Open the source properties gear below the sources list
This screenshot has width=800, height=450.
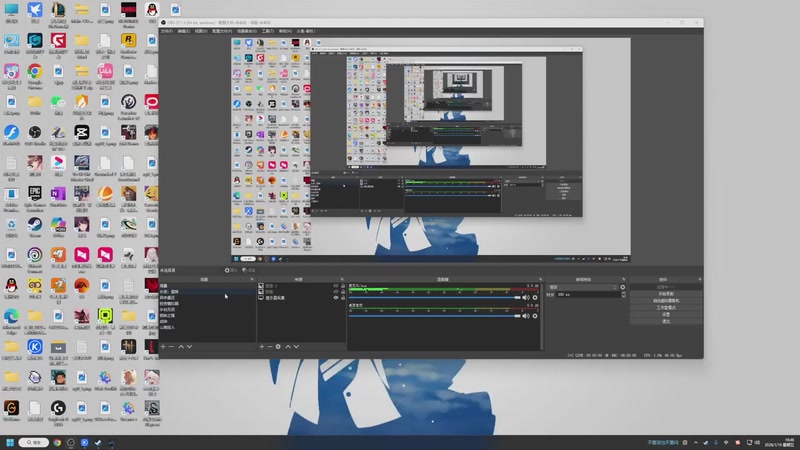point(278,346)
